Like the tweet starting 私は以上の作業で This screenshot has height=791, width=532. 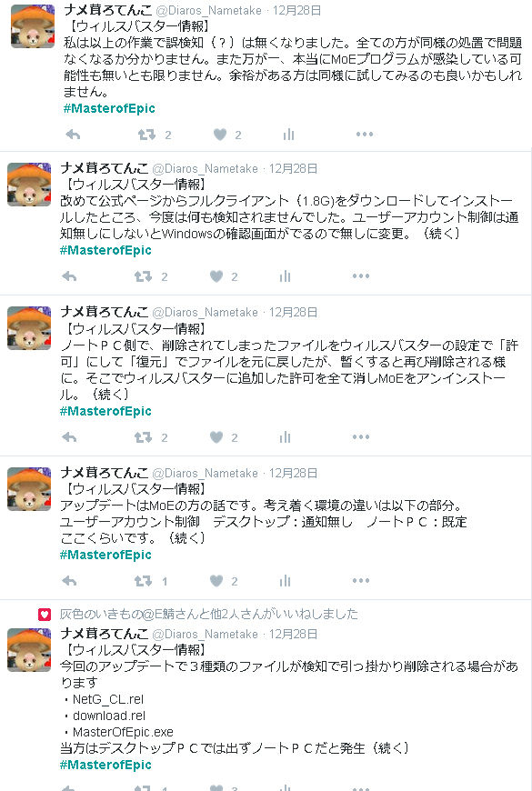click(219, 135)
